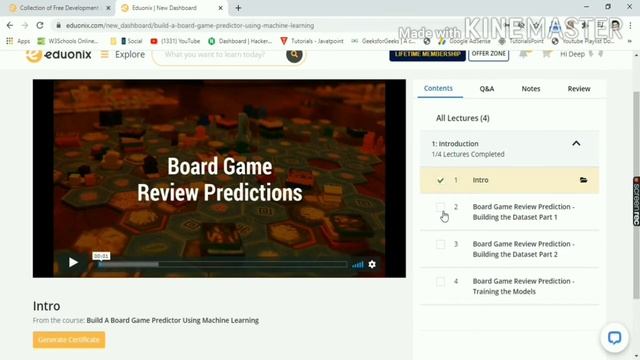The width and height of the screenshot is (640, 360).
Task: Open the chat support bubble
Action: coord(614,338)
